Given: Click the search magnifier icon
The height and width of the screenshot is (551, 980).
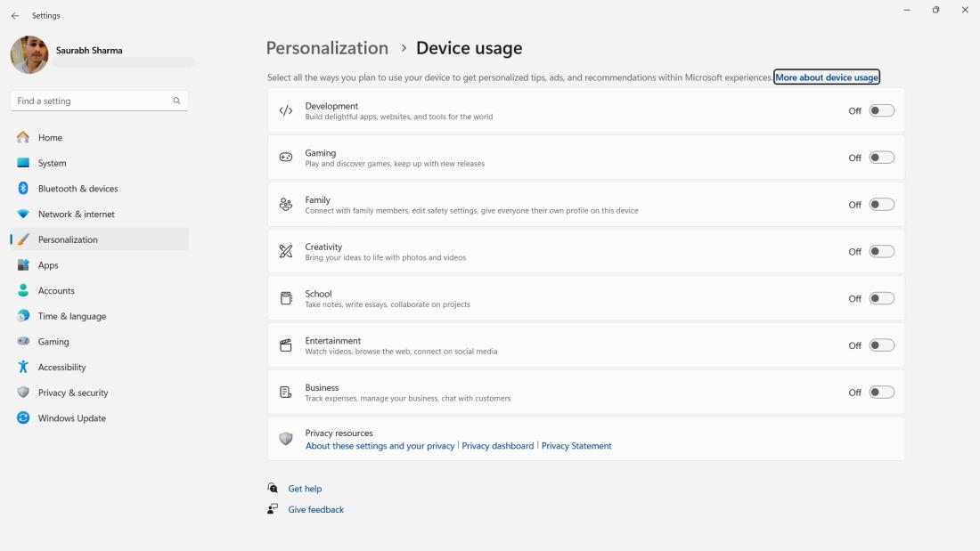Looking at the screenshot, I should 176,101.
